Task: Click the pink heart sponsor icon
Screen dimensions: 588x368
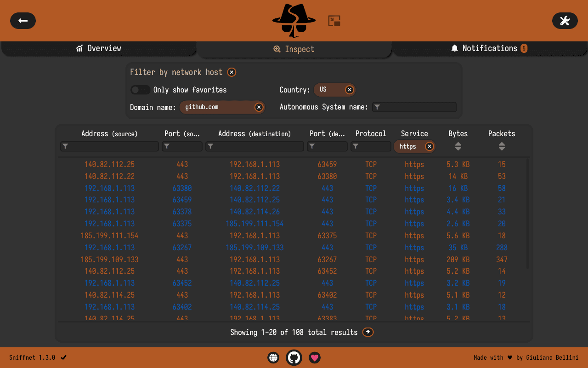Action: 315,357
